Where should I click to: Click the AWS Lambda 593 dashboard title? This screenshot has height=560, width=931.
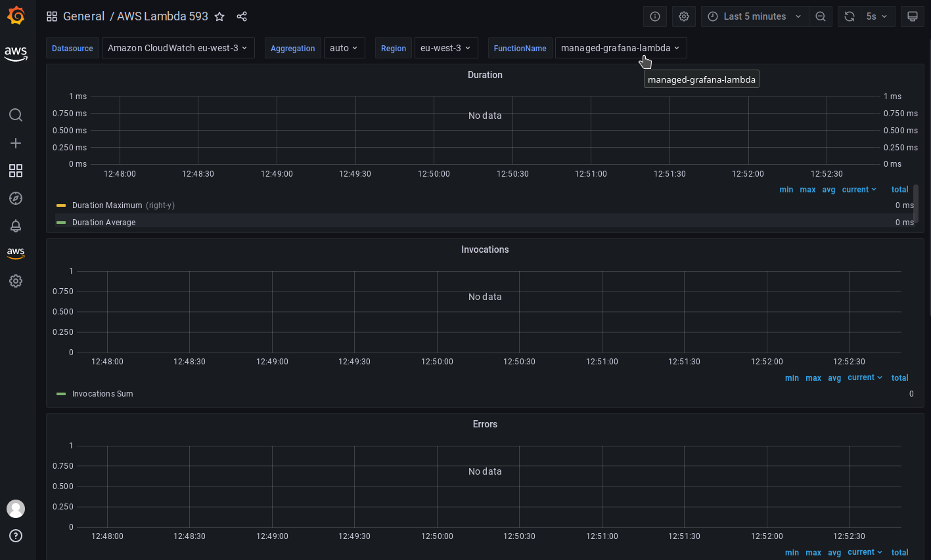coord(162,16)
